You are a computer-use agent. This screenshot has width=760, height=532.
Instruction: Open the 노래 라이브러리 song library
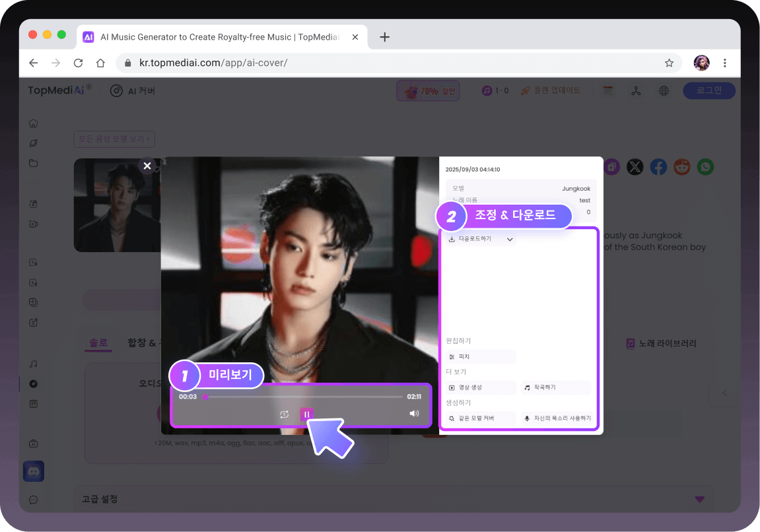[661, 343]
